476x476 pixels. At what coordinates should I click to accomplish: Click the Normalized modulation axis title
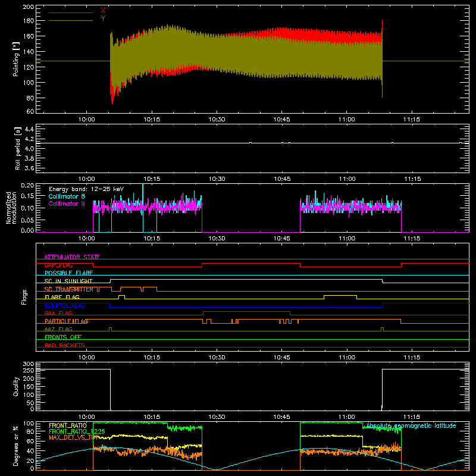tap(11, 208)
